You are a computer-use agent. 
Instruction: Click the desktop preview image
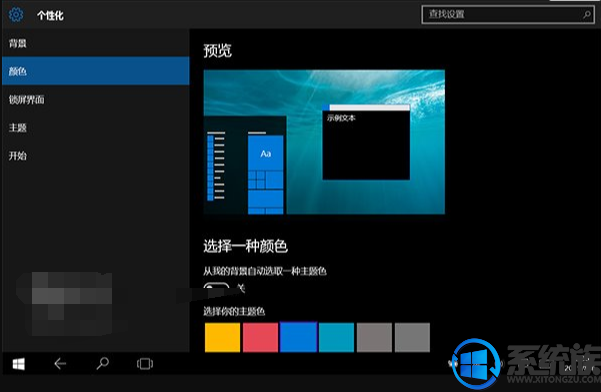(x=324, y=142)
